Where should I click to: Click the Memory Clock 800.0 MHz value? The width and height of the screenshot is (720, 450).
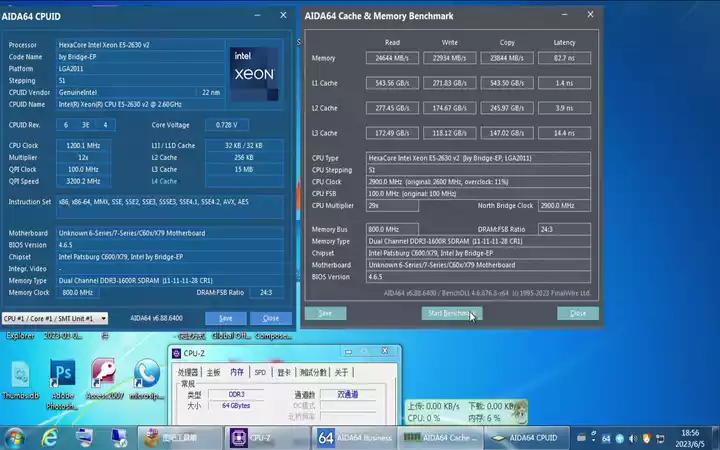(x=78, y=292)
